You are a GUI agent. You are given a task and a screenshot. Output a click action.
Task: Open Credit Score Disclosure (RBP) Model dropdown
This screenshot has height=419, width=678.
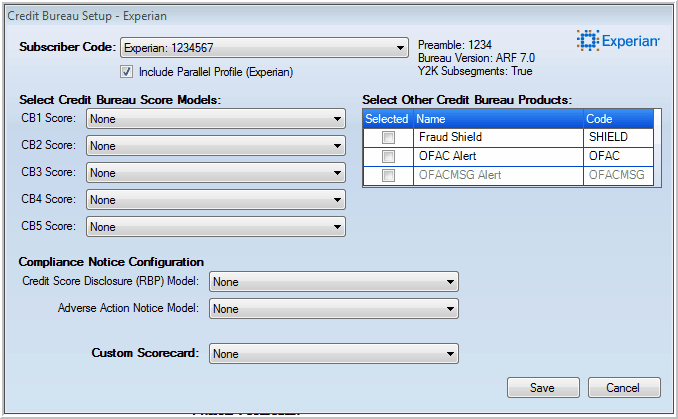click(x=334, y=282)
